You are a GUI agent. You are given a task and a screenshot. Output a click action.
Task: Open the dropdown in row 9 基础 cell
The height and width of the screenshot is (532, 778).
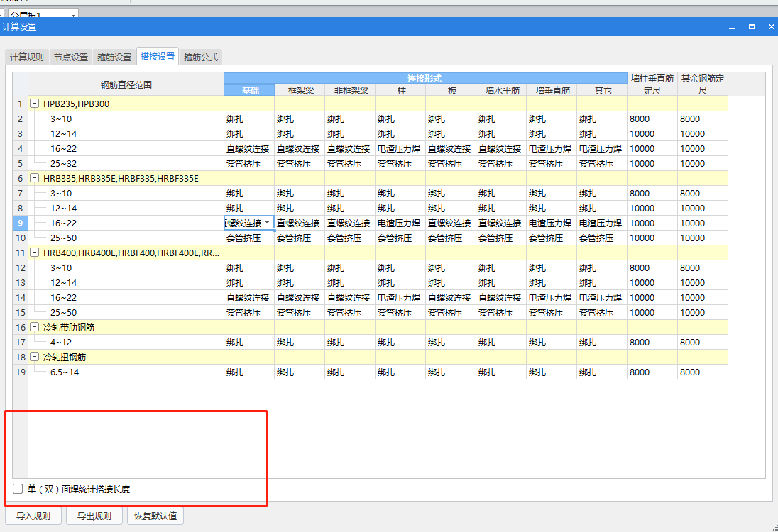(268, 223)
